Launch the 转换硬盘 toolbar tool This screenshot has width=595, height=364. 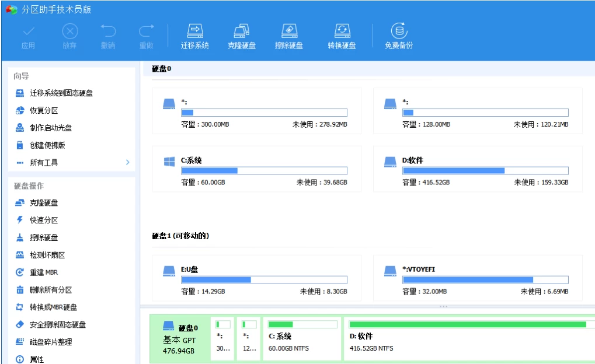click(342, 36)
